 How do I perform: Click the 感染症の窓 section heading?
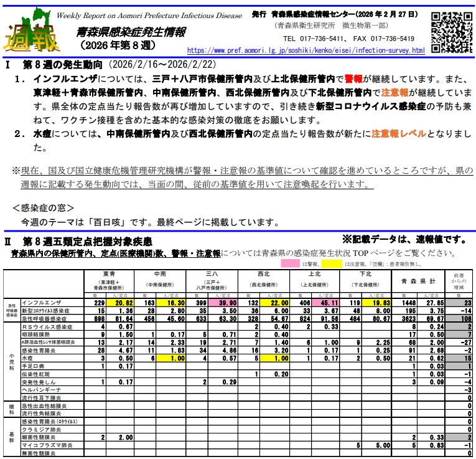point(44,207)
